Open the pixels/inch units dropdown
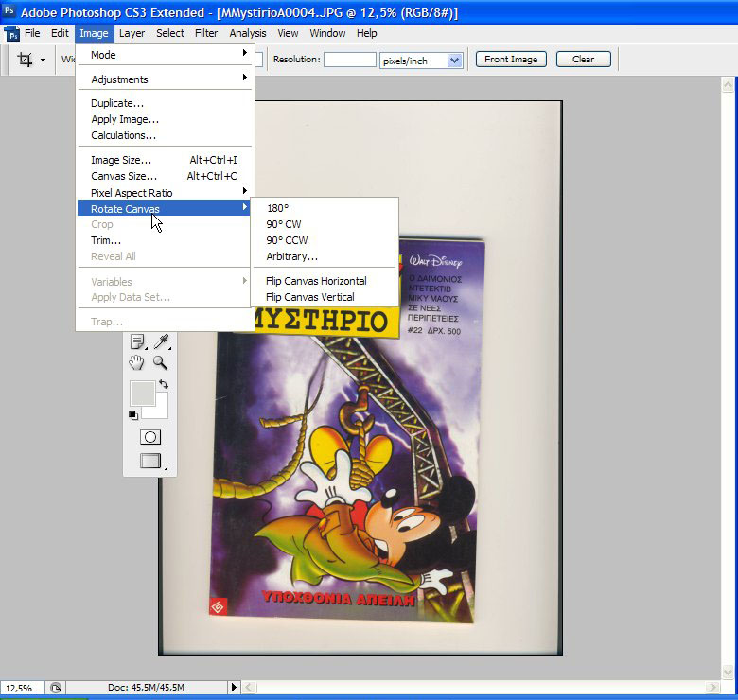The width and height of the screenshot is (738, 700). 454,61
